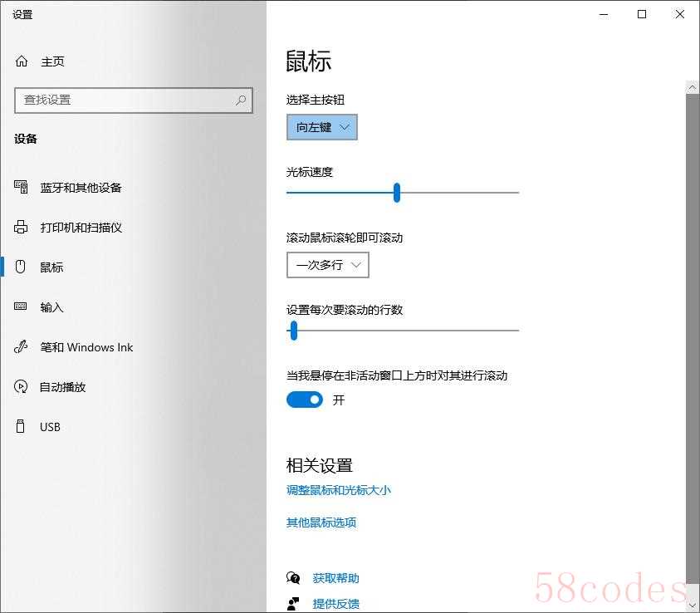Click the 滚动鼠标滚轮即可滚动 label
The image size is (700, 613).
click(345, 238)
